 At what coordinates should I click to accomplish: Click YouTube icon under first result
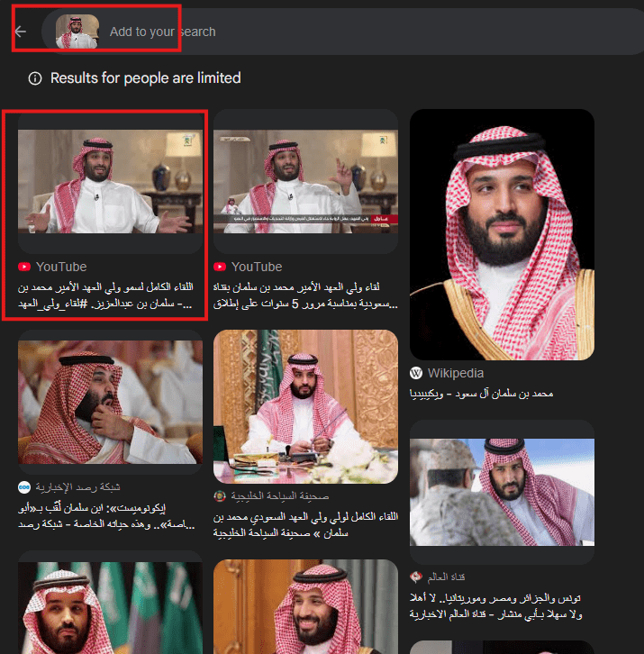[x=24, y=267]
